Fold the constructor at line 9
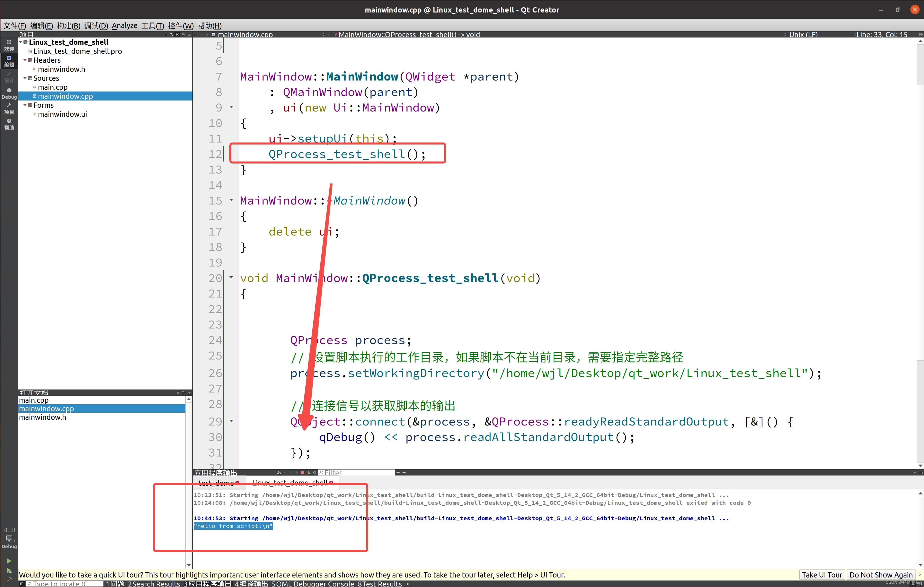 [231, 107]
